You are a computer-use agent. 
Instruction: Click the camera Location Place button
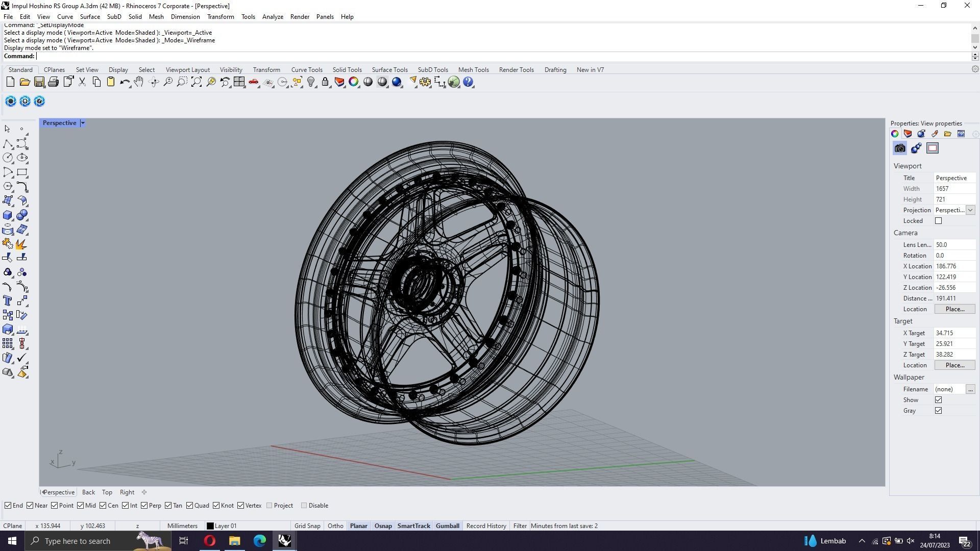pyautogui.click(x=954, y=309)
